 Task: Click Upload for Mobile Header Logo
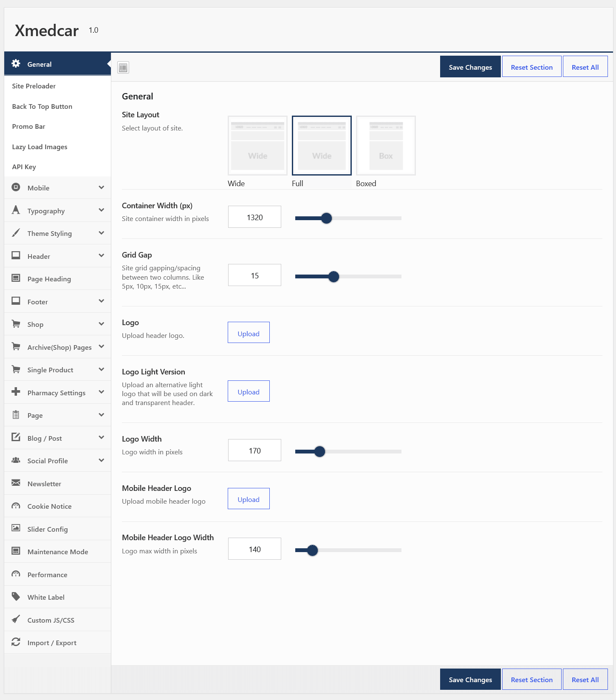249,499
